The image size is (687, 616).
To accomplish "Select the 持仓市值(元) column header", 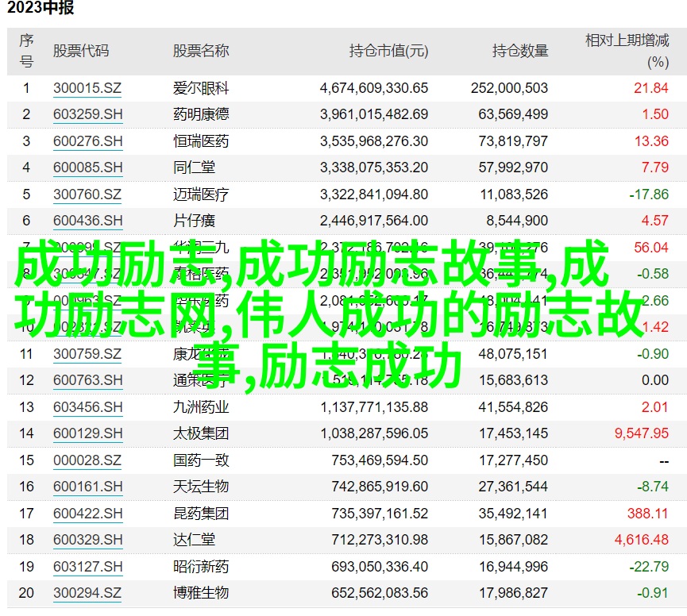I will 388,52.
